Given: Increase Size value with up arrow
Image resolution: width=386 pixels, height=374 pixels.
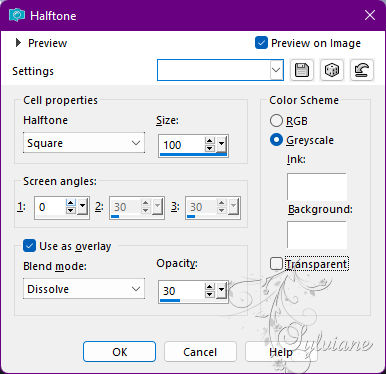Looking at the screenshot, I should point(209,141).
